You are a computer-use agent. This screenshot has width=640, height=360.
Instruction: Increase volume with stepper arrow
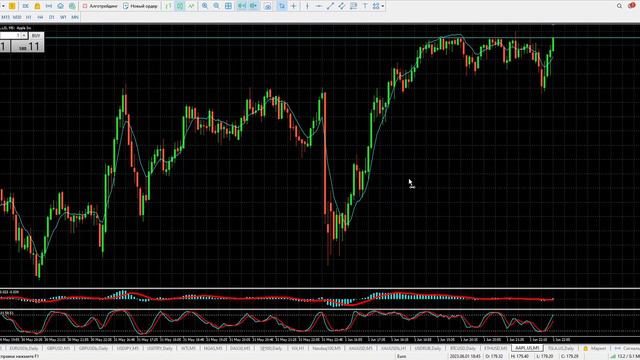click(x=24, y=36)
